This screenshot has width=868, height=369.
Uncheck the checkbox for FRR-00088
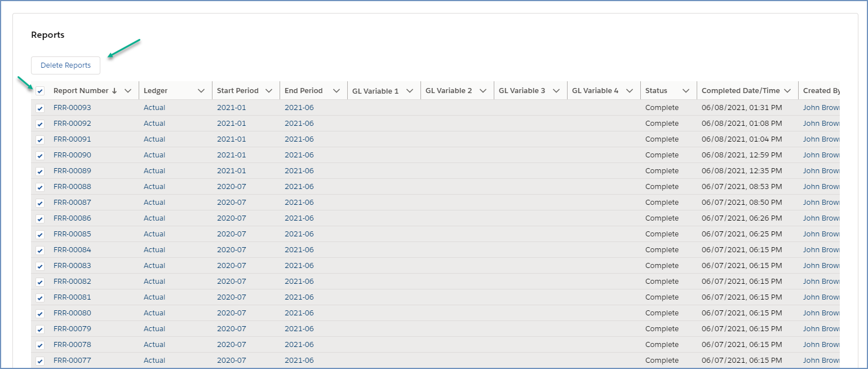[x=40, y=187]
